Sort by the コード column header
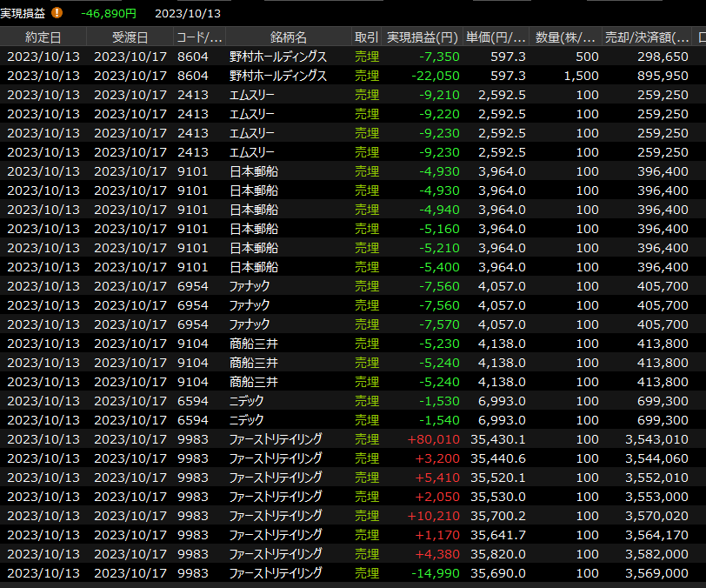706x588 pixels. pyautogui.click(x=199, y=37)
